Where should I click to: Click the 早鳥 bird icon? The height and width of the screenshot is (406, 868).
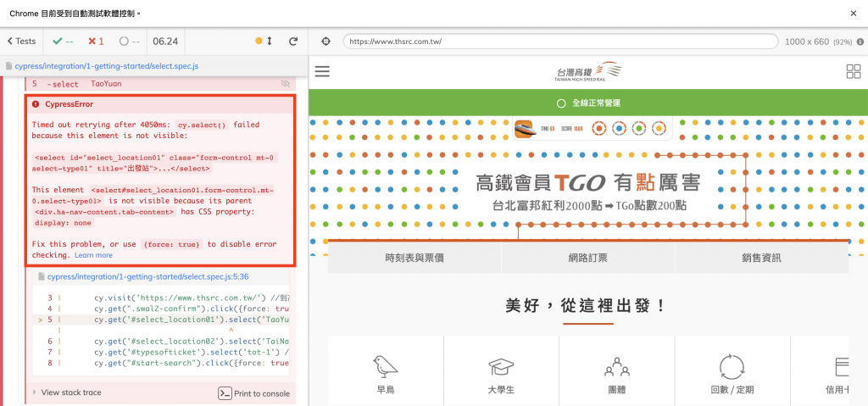click(386, 367)
